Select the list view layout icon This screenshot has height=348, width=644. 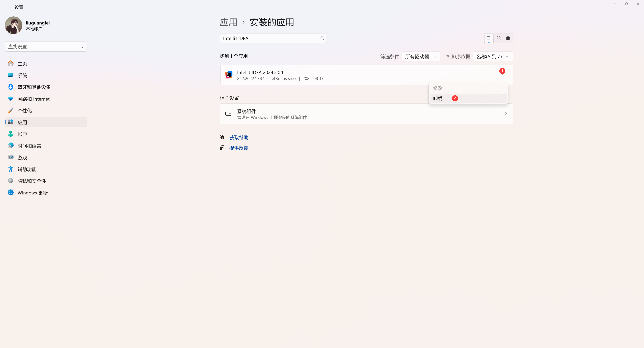coord(489,38)
